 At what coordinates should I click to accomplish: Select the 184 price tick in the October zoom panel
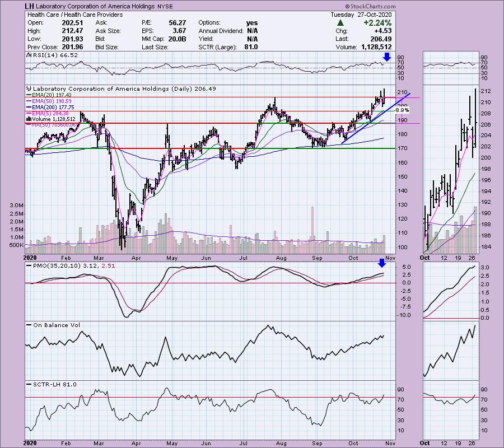point(487,247)
